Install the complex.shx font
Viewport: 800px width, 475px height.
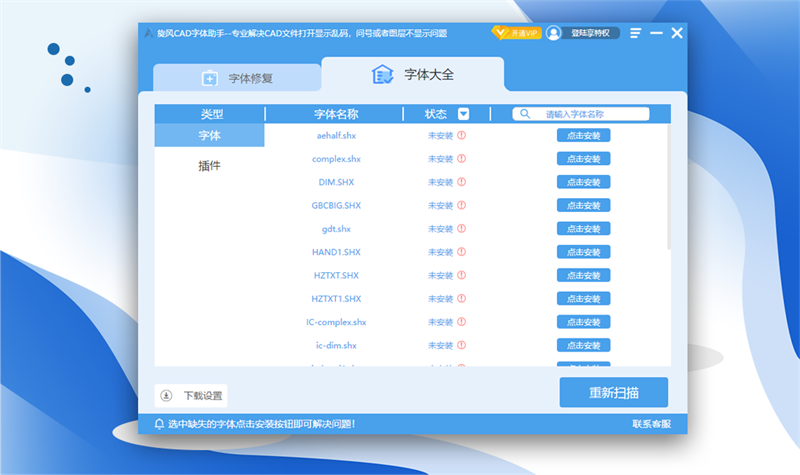[583, 159]
